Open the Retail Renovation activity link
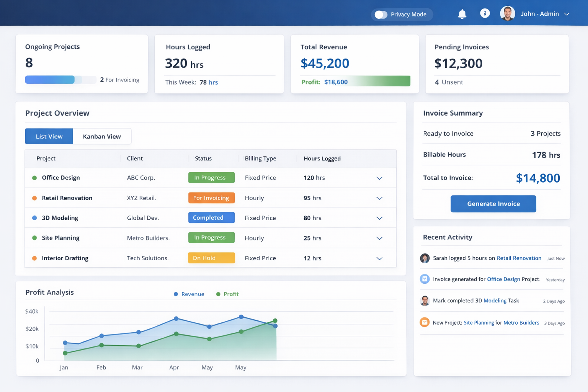 (519, 258)
